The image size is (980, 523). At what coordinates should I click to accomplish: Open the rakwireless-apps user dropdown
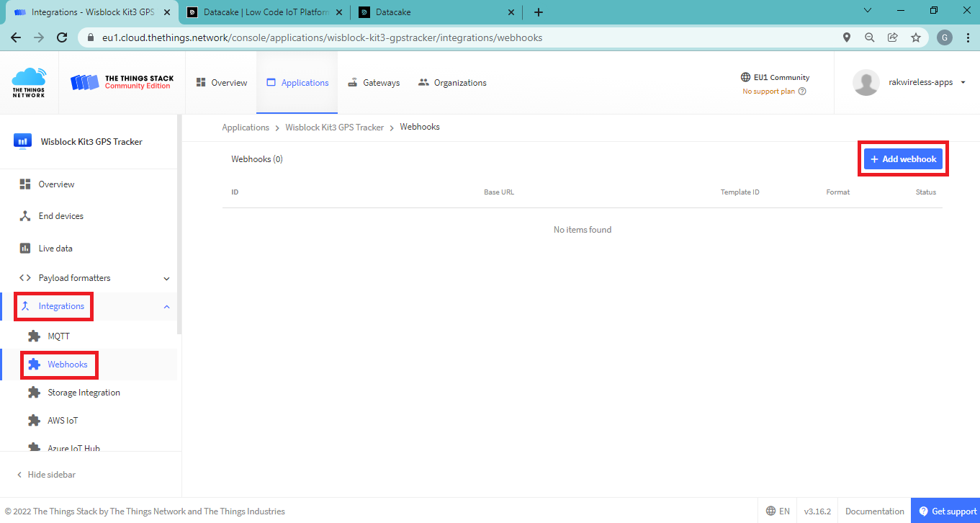(x=963, y=83)
